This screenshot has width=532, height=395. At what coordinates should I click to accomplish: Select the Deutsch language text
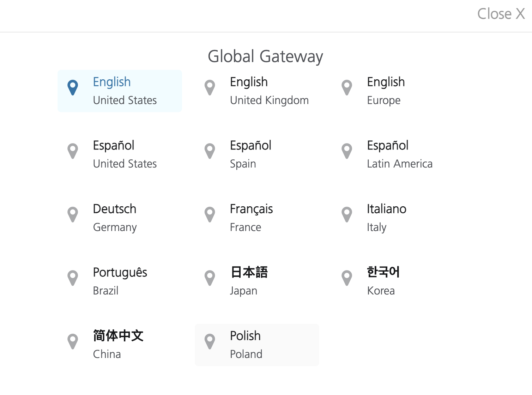(x=114, y=209)
